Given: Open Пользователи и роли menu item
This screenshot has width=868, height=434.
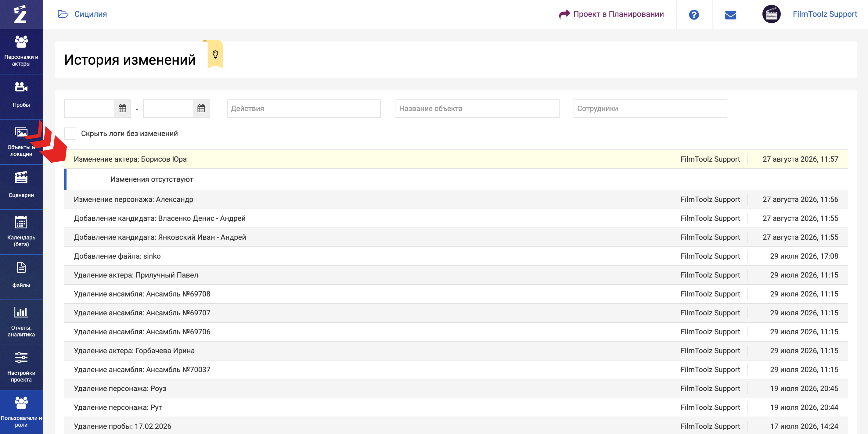Looking at the screenshot, I should 21,412.
